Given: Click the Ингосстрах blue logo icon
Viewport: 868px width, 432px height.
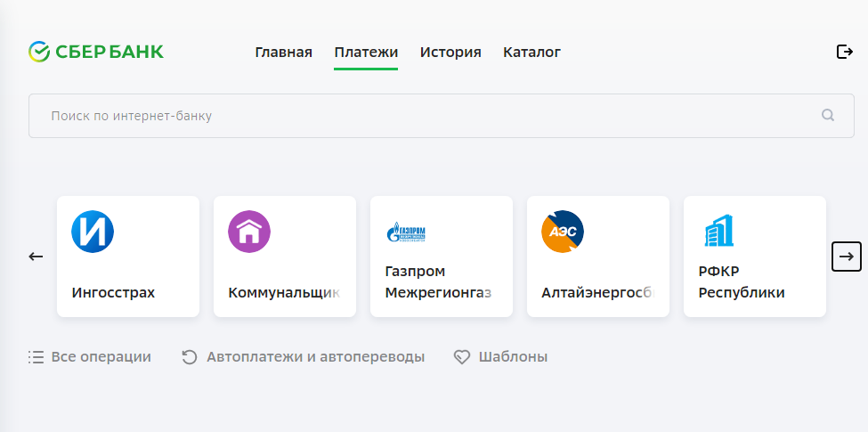Looking at the screenshot, I should (93, 232).
